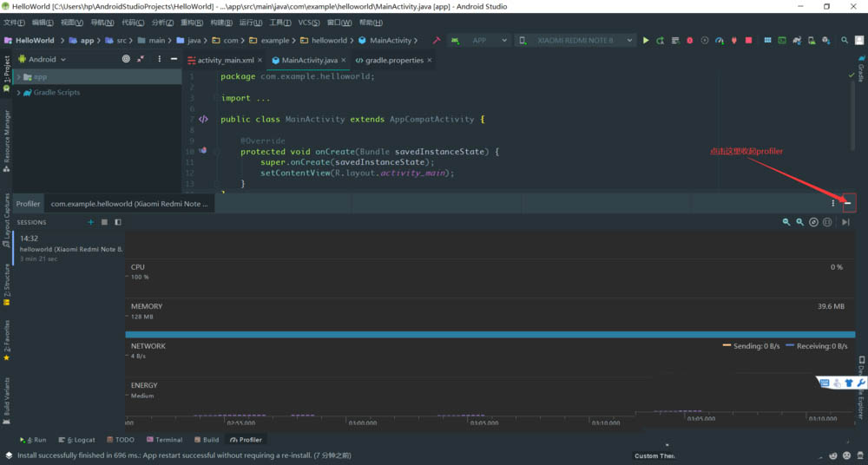Open the Xiaomi Redmi Note 8 device dropdown
The height and width of the screenshot is (465, 868).
click(575, 41)
